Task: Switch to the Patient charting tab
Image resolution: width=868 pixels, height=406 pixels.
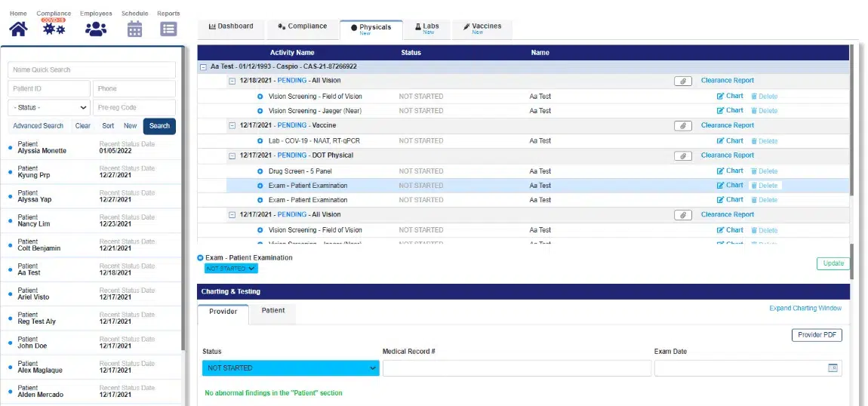Action: 272,311
